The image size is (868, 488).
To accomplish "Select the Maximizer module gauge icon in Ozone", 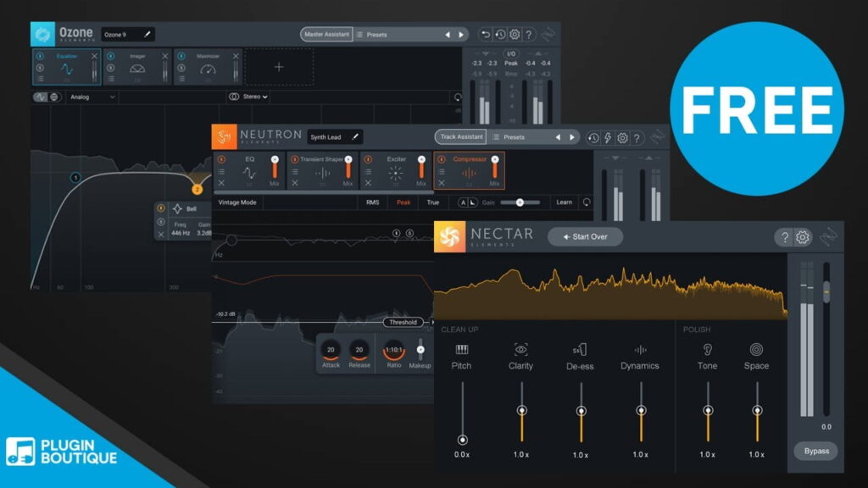I will click(x=208, y=69).
